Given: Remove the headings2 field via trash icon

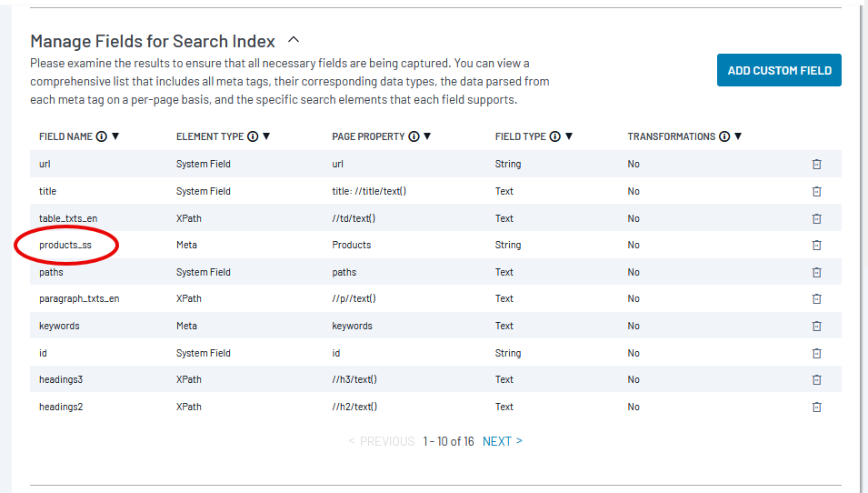Looking at the screenshot, I should (x=816, y=407).
